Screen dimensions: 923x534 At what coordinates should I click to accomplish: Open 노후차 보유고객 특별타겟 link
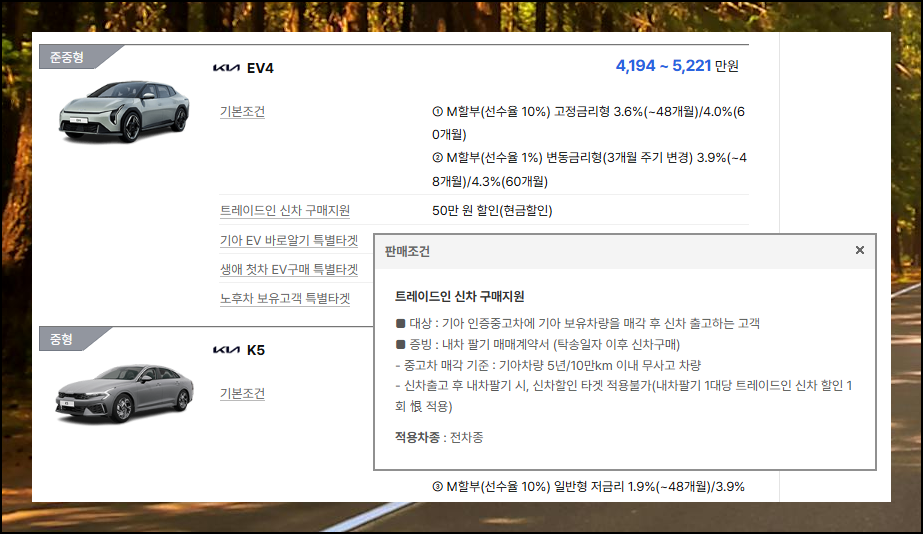click(x=285, y=298)
